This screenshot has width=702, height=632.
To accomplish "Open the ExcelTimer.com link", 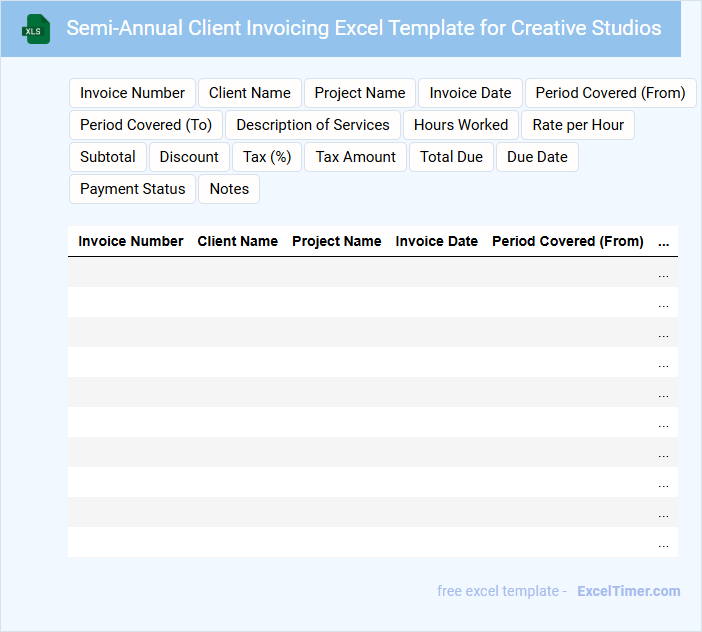I will tap(628, 591).
